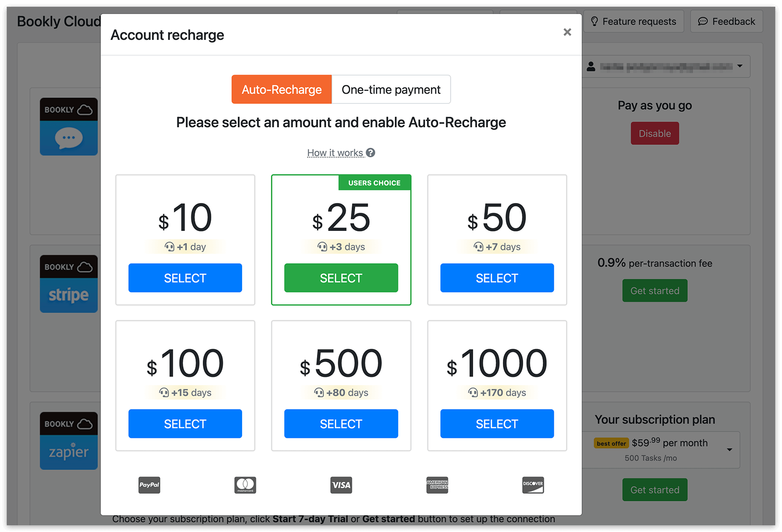Expand the user account dropdown
Image resolution: width=782 pixels, height=532 pixels.
tap(666, 66)
